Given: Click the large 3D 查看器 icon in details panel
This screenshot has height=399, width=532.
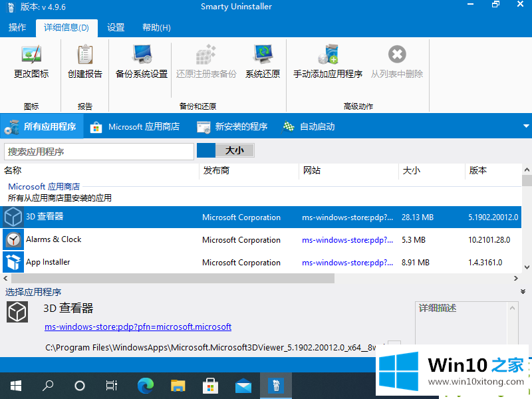Looking at the screenshot, I should 17,311.
